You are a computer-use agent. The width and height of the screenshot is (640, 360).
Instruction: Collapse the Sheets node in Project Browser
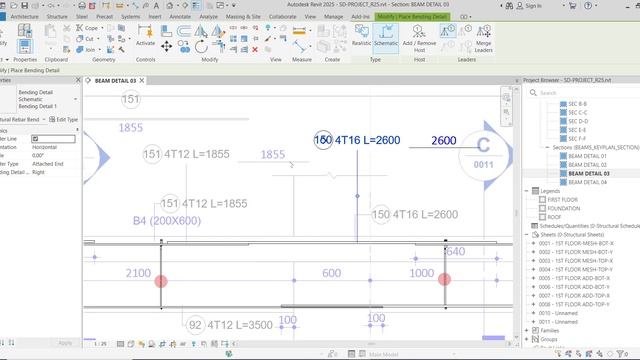click(527, 235)
